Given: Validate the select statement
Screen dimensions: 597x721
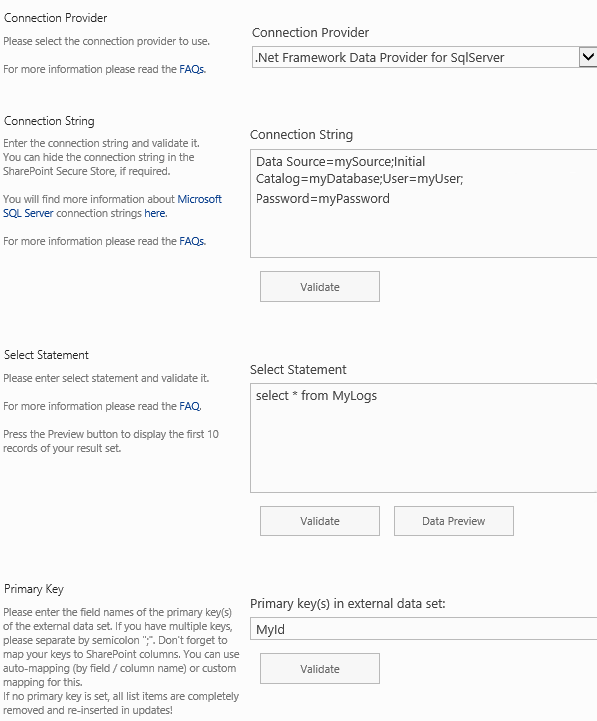Looking at the screenshot, I should click(320, 521).
